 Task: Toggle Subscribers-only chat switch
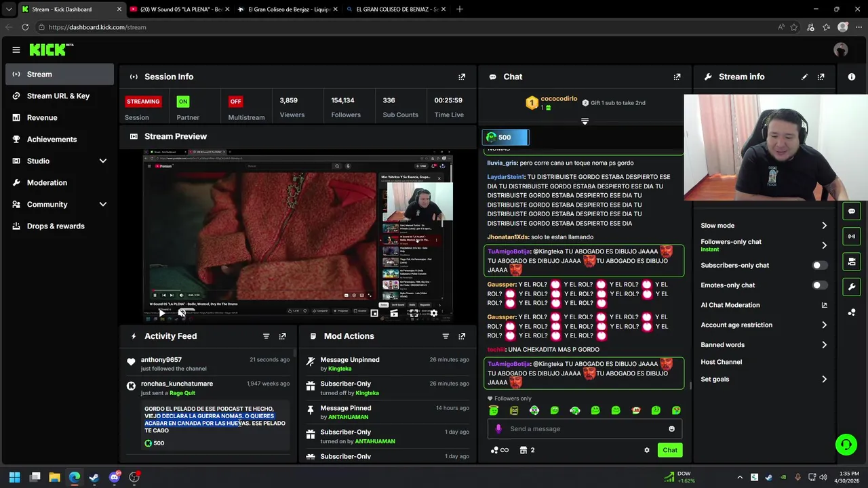(x=819, y=265)
